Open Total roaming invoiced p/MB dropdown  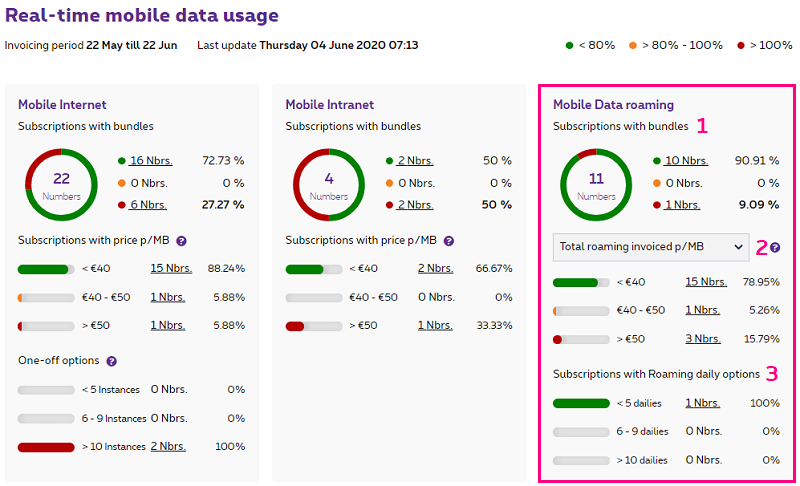pos(650,247)
